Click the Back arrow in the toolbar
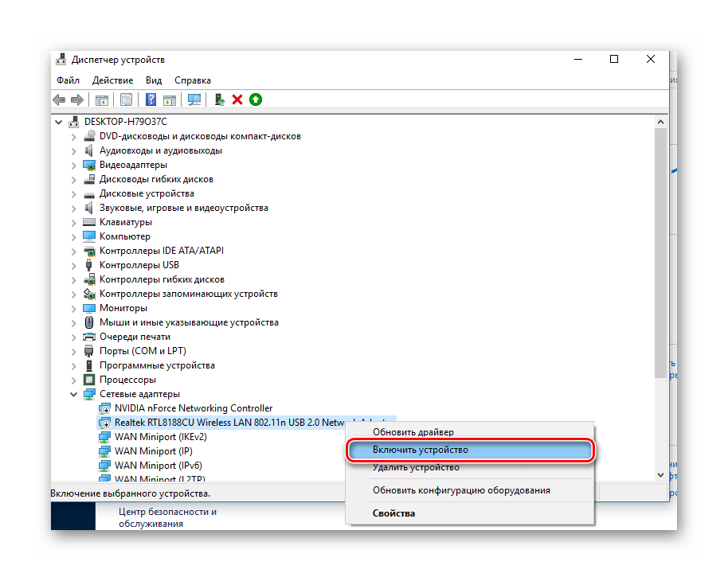The width and height of the screenshot is (728, 581). coord(59,99)
